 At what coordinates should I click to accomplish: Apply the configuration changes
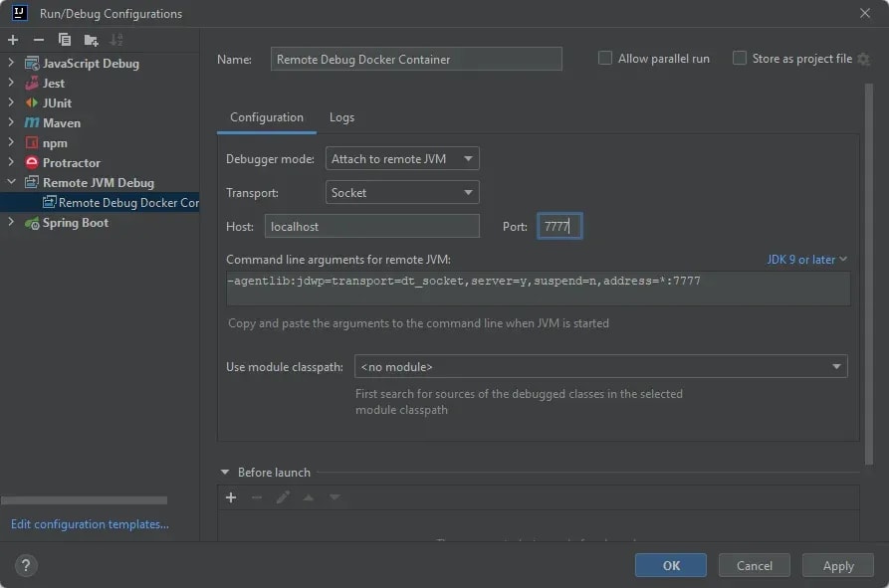(837, 565)
